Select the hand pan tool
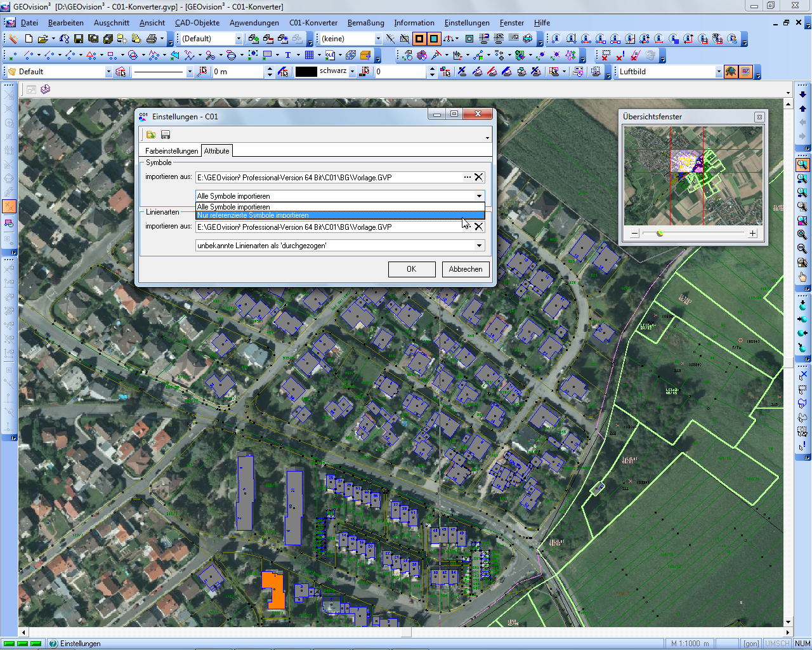This screenshot has width=812, height=650. point(802,277)
